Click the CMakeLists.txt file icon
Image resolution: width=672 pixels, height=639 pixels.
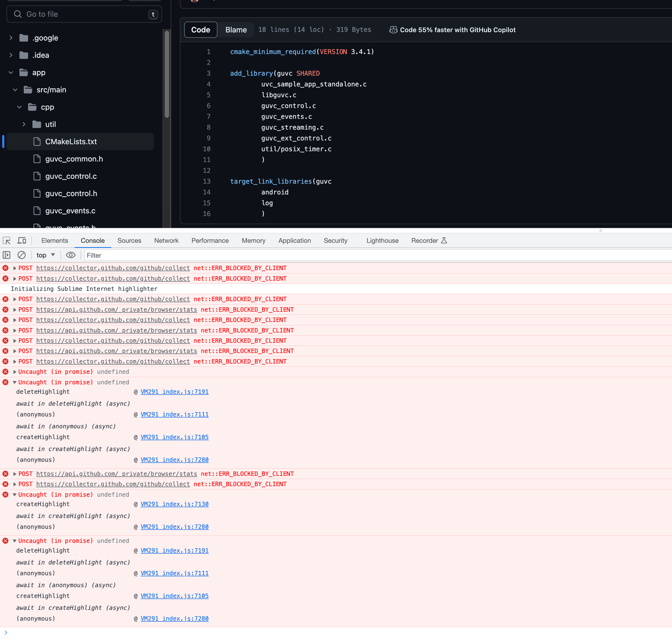tap(37, 142)
